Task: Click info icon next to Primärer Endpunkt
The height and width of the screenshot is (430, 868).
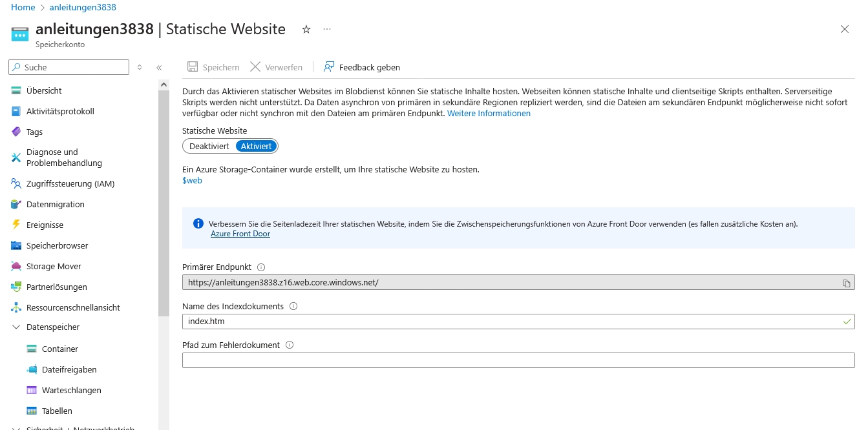Action: click(261, 267)
